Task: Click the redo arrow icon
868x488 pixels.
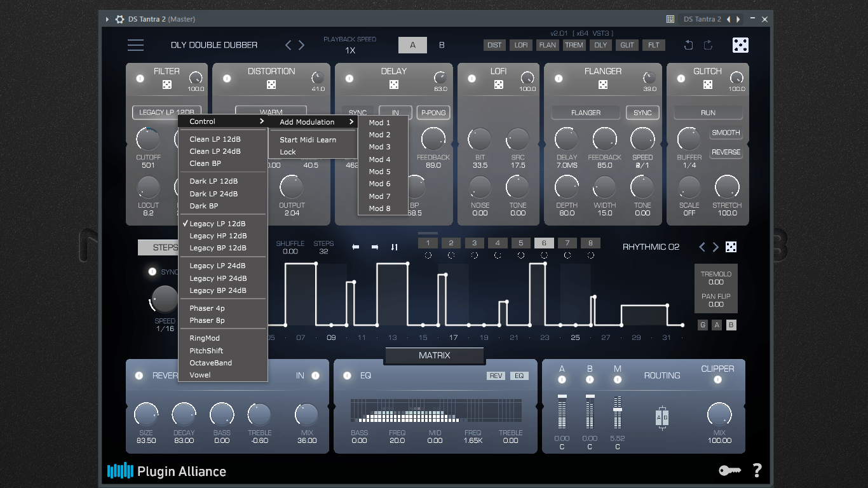Action: (709, 45)
